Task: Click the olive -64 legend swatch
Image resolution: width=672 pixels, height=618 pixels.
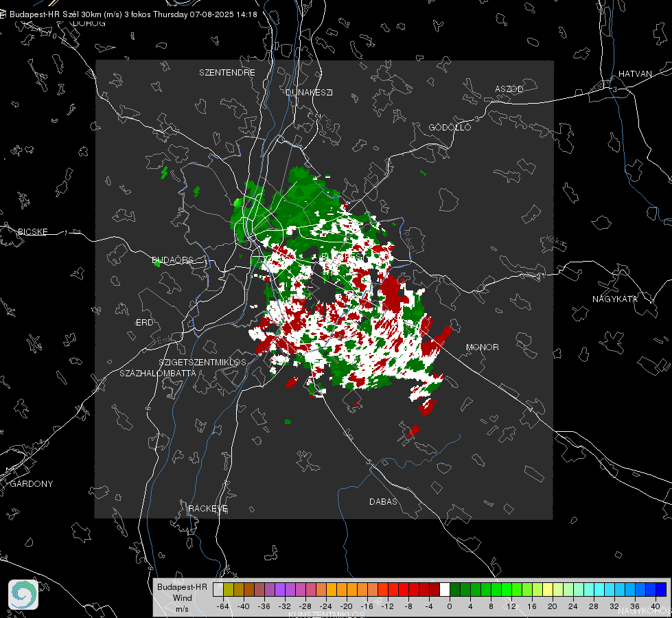Action: 229,590
